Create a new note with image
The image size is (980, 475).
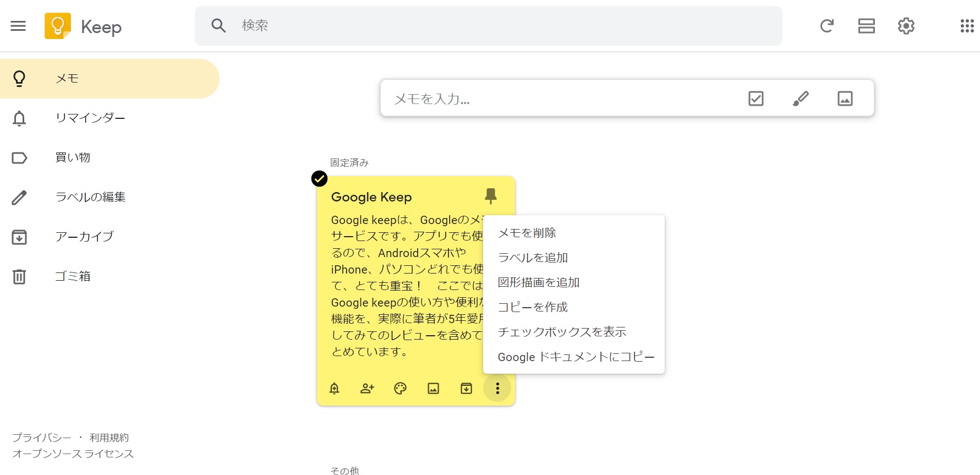pos(845,99)
